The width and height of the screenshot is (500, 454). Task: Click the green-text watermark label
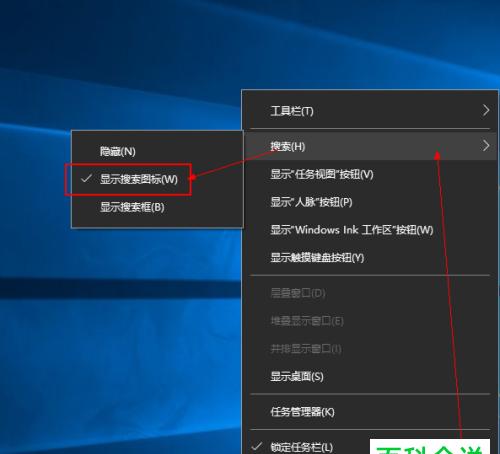(430, 447)
